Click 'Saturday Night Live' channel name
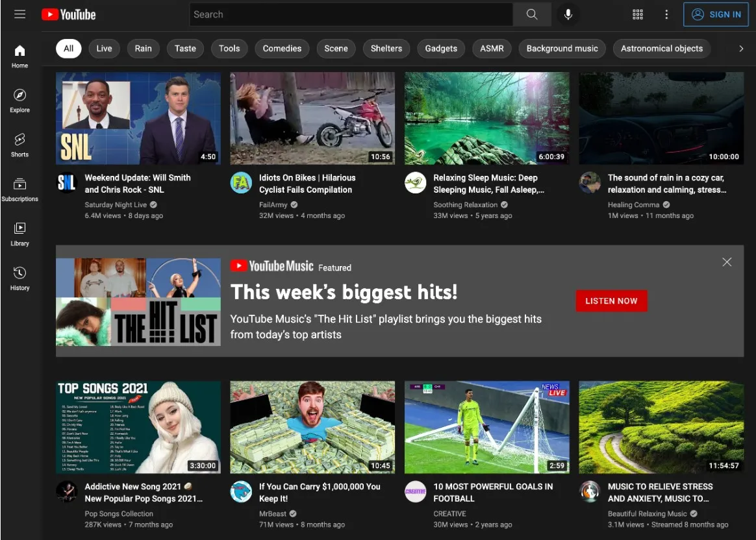 click(x=116, y=204)
